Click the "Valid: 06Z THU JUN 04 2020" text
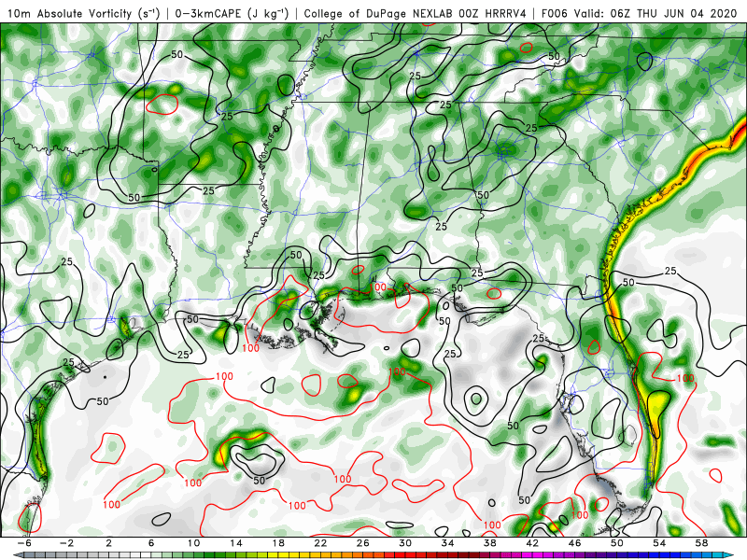The image size is (747, 560). 655,14
